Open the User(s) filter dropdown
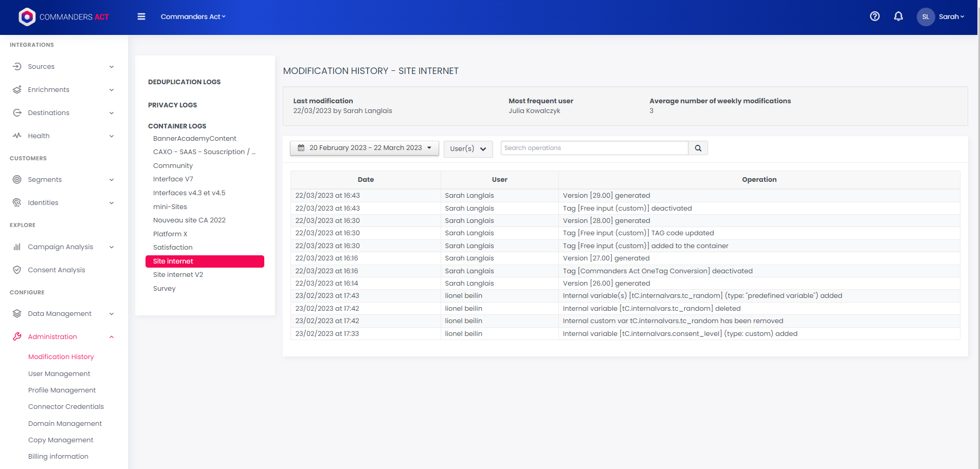This screenshot has width=980, height=469. coord(468,149)
